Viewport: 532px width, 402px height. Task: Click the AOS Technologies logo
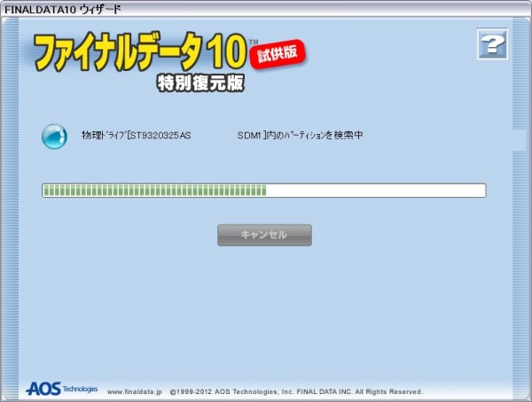click(62, 389)
